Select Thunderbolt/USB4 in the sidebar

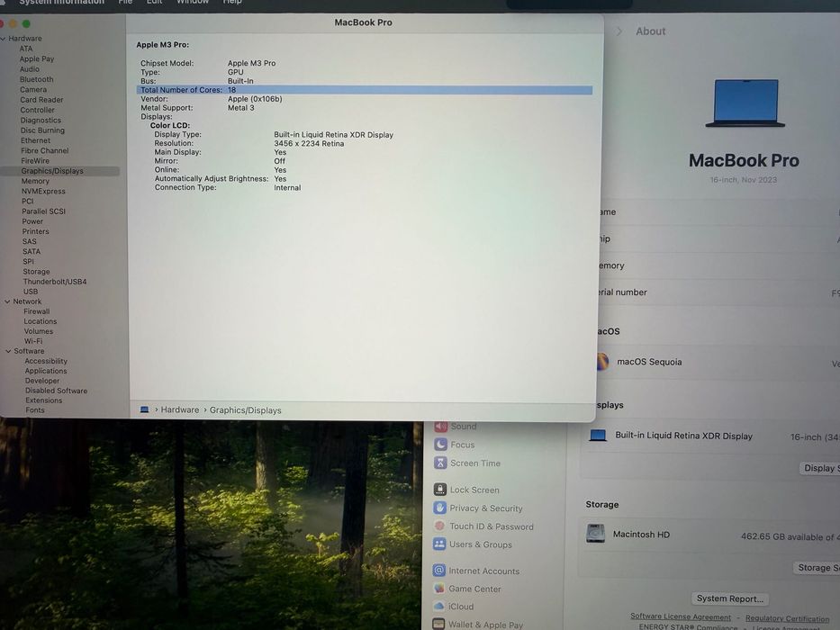point(55,281)
